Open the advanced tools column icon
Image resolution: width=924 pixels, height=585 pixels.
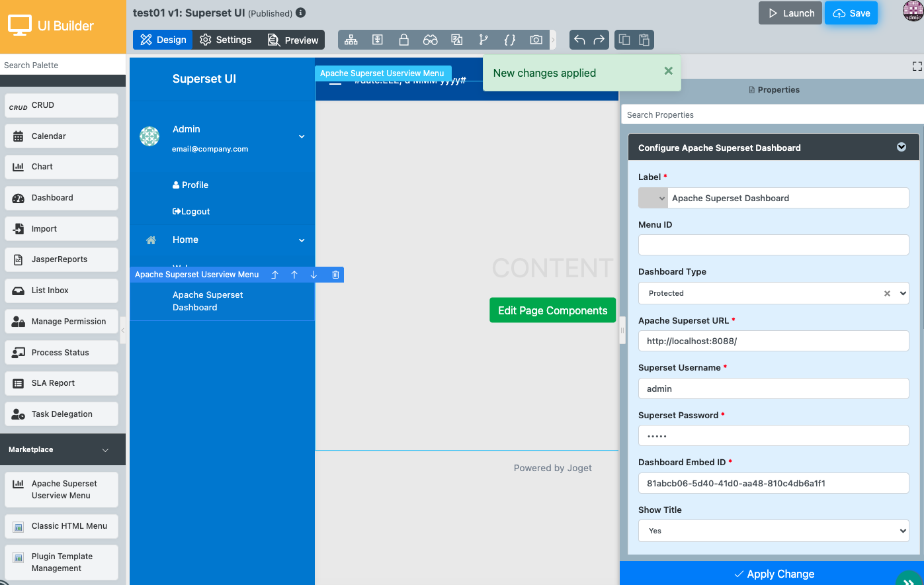click(x=377, y=40)
